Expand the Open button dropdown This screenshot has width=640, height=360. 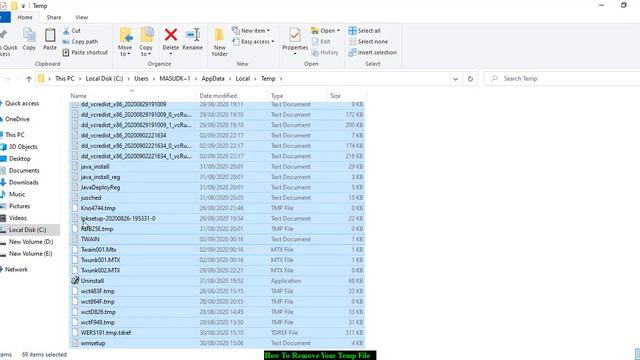point(338,31)
